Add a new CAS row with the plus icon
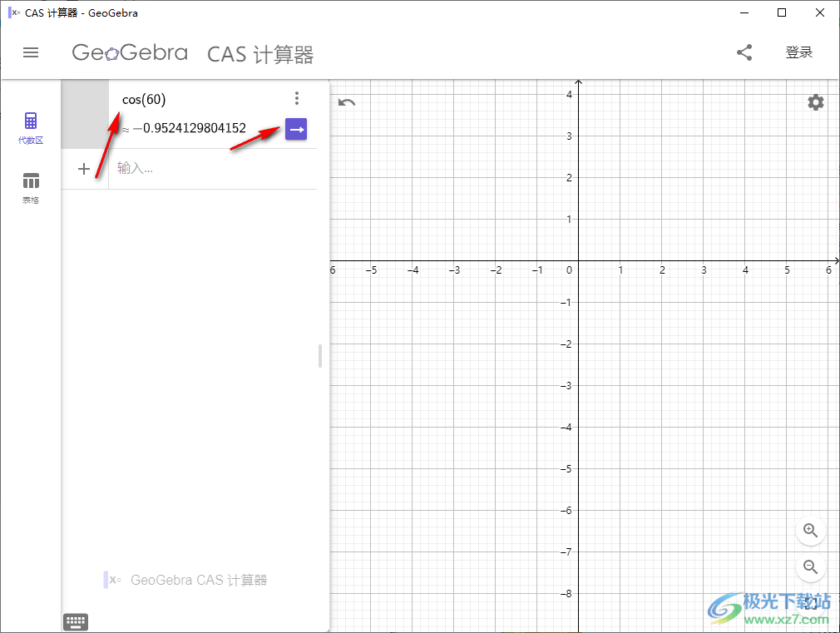840x633 pixels. 84,168
